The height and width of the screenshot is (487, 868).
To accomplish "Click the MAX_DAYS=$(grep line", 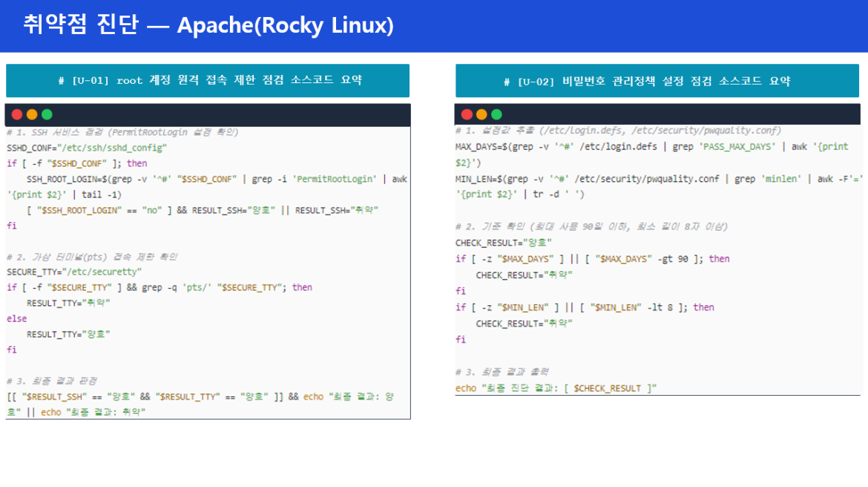I will click(652, 147).
